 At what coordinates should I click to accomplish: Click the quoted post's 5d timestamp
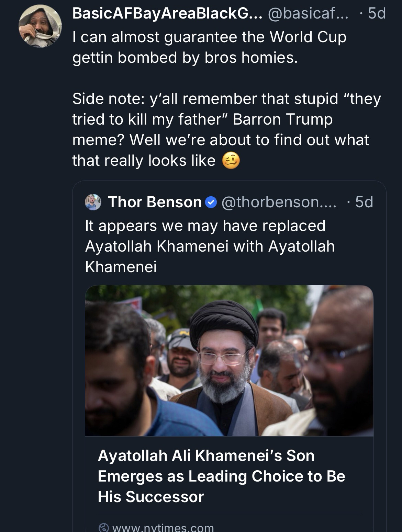click(x=364, y=202)
